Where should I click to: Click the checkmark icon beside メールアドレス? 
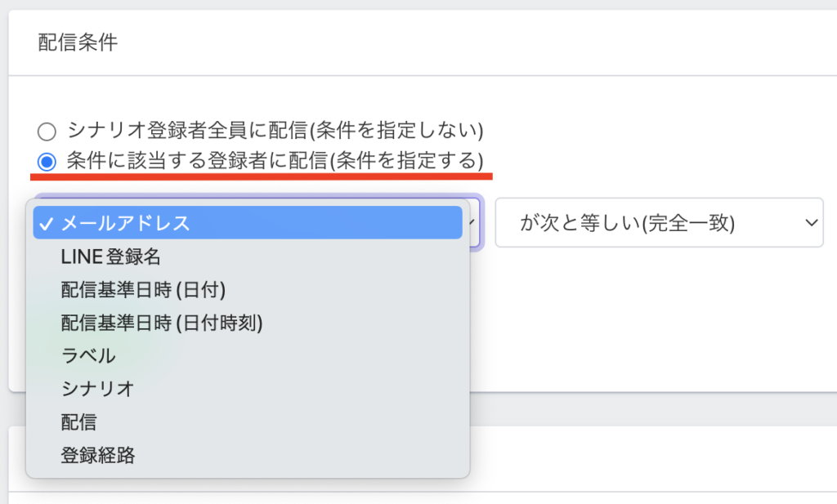(x=47, y=223)
